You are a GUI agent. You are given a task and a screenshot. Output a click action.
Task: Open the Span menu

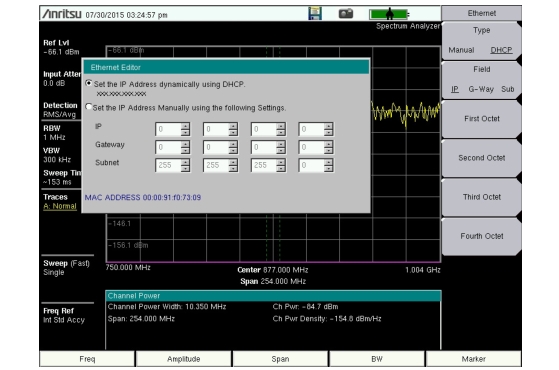(280, 359)
